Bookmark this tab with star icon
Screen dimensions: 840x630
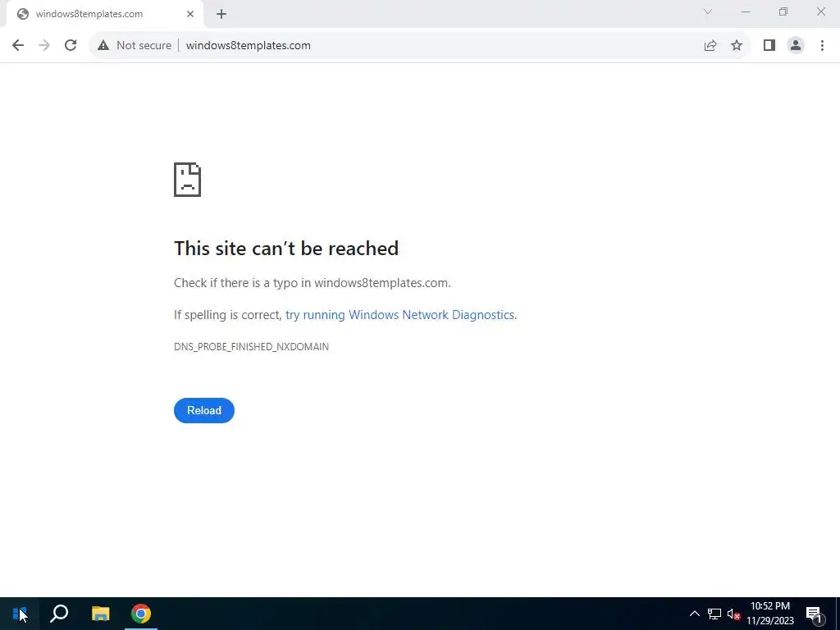pos(737,46)
